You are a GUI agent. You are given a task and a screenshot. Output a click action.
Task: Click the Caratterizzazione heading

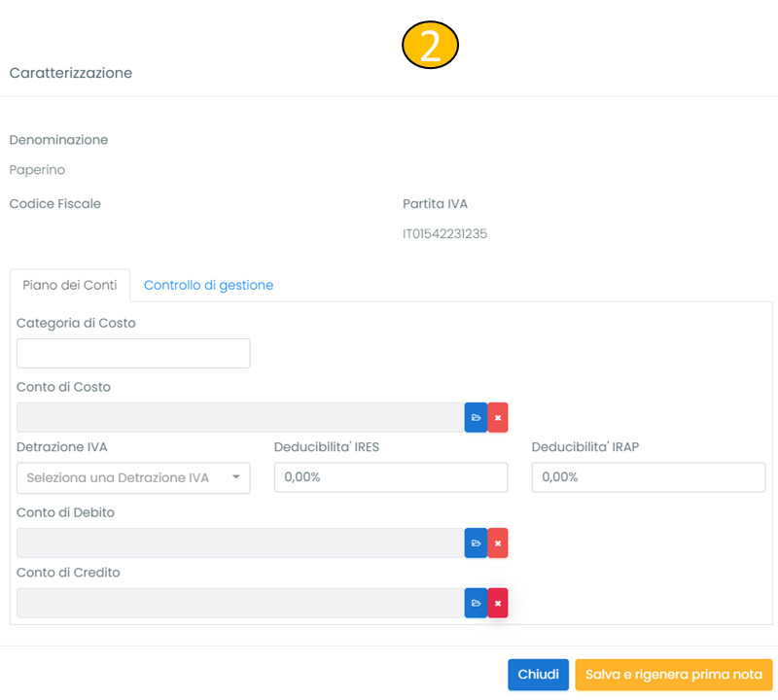pos(70,73)
